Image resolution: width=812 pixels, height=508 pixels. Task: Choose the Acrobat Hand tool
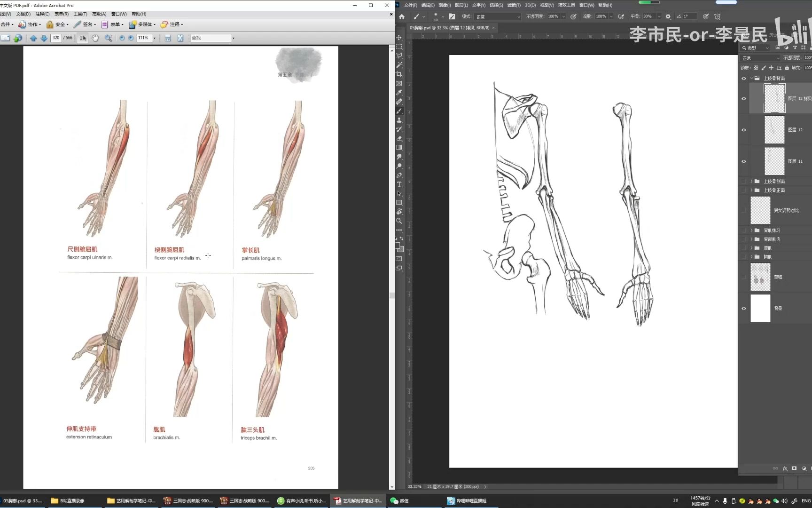coord(95,38)
